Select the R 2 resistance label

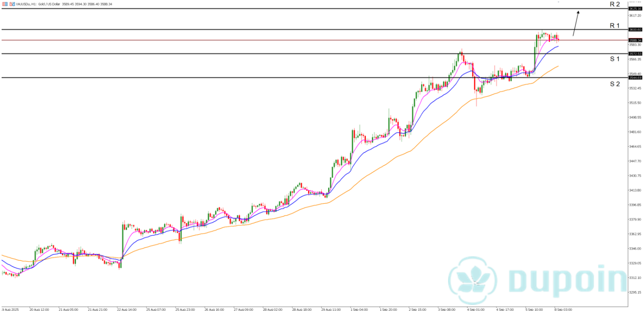[615, 4]
